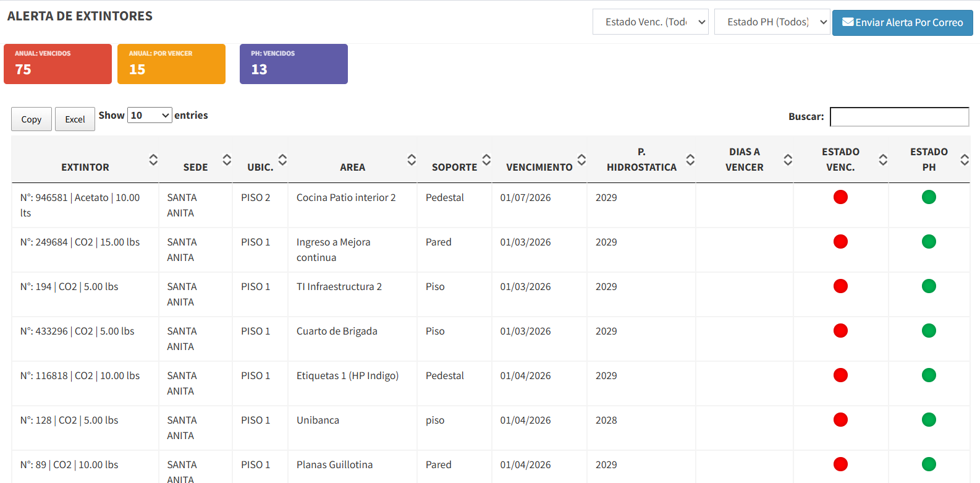Screen dimensions: 980x483
Task: Sort the table by the SEDE column
Action: click(196, 160)
